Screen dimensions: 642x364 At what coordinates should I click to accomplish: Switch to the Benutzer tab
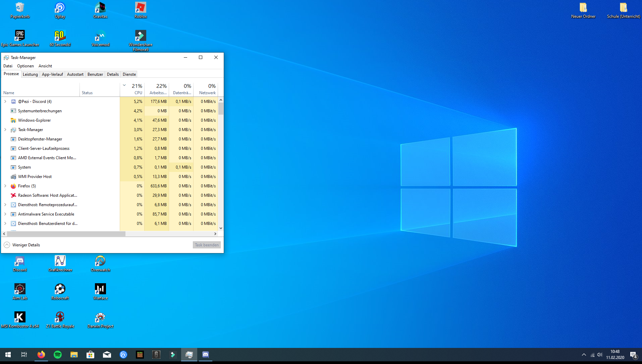click(95, 74)
